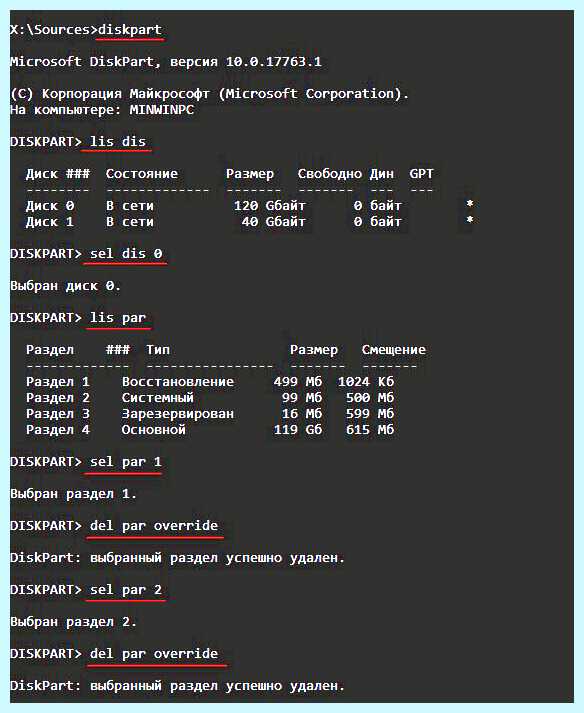Click the "40 Gбайт" size value
This screenshot has width=584, height=713.
tap(274, 221)
